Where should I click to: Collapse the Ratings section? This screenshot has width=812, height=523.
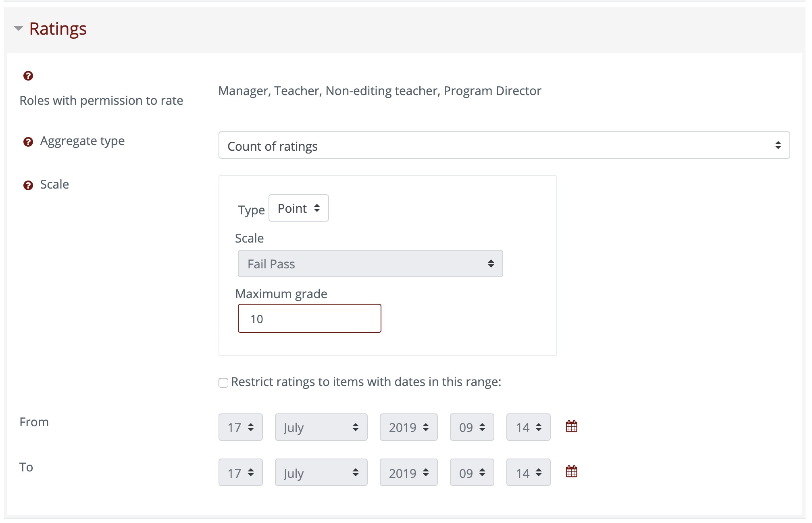(x=18, y=28)
